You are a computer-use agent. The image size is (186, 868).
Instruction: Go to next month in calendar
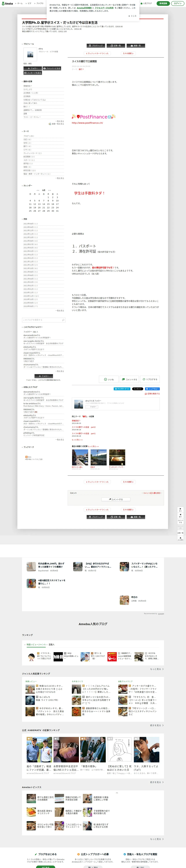(50, 190)
